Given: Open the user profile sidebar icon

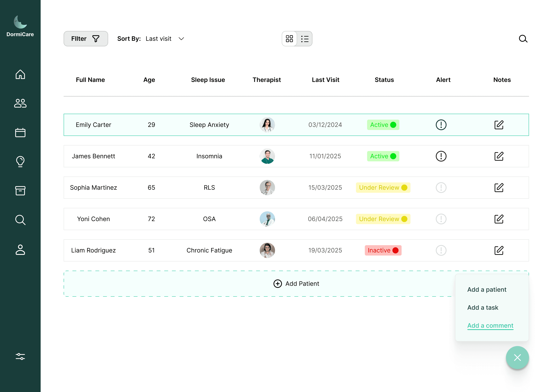Looking at the screenshot, I should point(20,250).
